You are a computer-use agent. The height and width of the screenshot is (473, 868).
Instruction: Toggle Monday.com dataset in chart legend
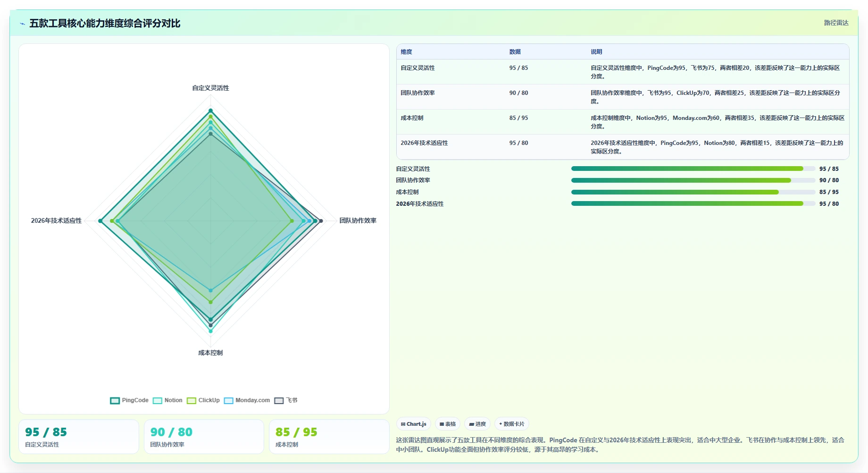tap(247, 400)
